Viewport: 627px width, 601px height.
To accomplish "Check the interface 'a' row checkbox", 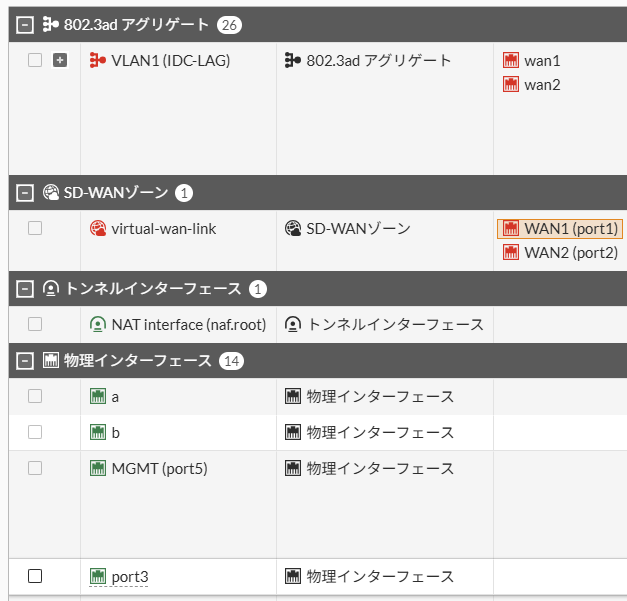I will pos(35,396).
